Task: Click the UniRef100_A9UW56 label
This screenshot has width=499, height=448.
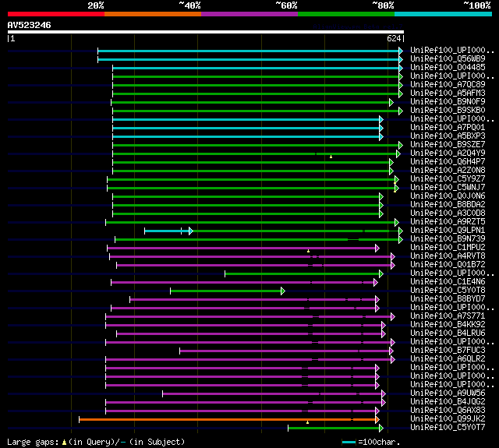Action: point(448,393)
